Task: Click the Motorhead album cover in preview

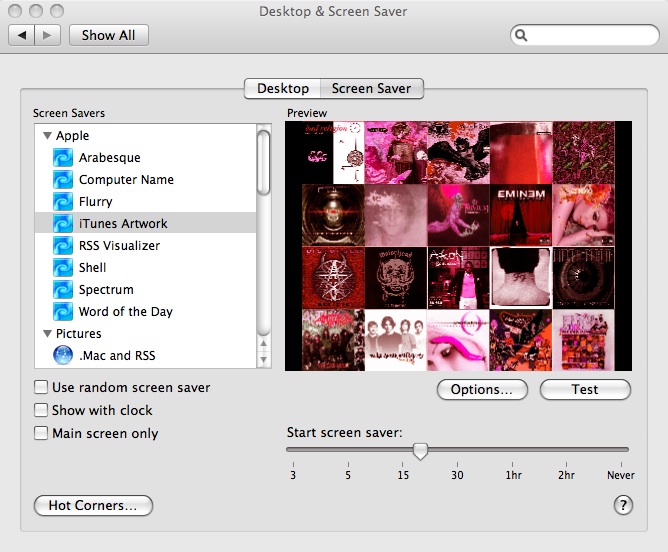Action: pyautogui.click(x=396, y=278)
